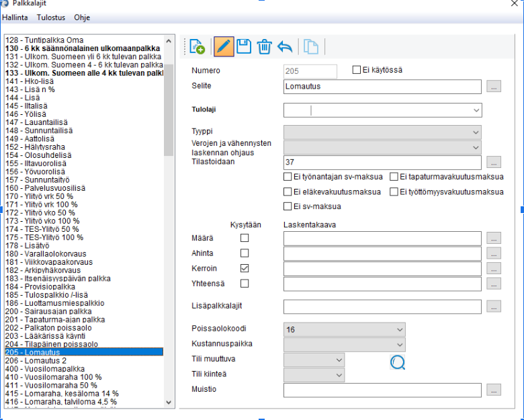Viewport: 524px width, 420px height.
Task: Open the Tili muuttuva dropdown
Action: [x=339, y=360]
